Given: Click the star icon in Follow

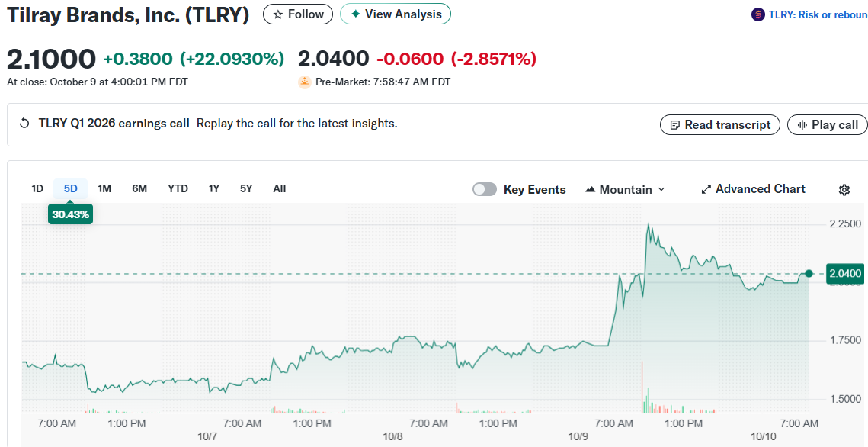Looking at the screenshot, I should (278, 14).
